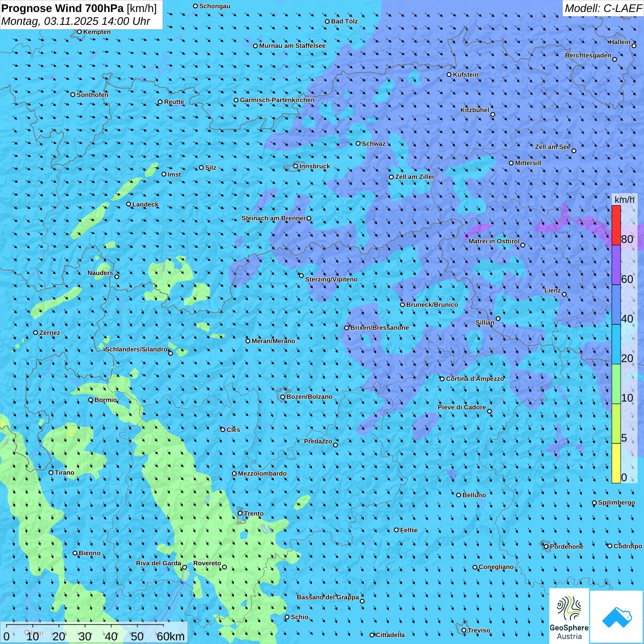Click the 'Mittersill' label
The width and height of the screenshot is (644, 644).
point(529,163)
